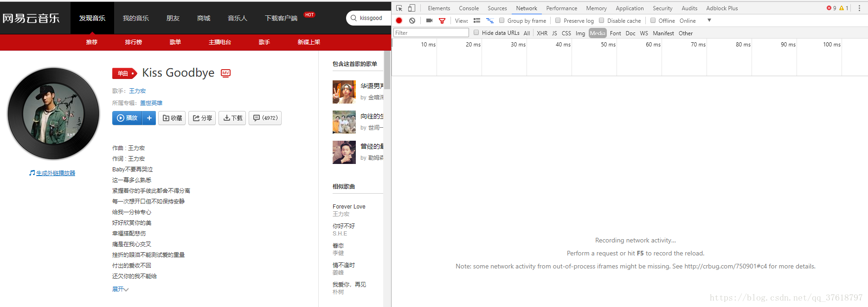Toggle the network filter funnel icon

[442, 20]
